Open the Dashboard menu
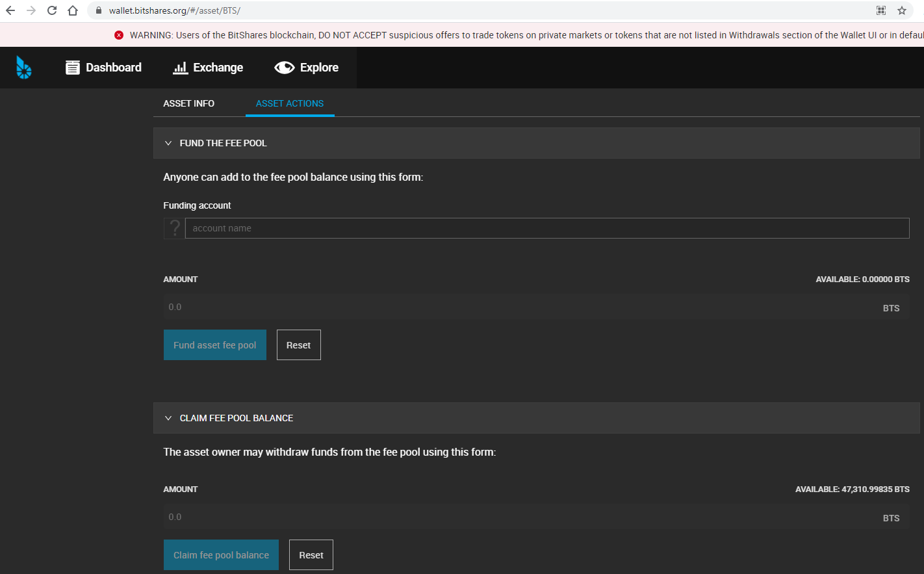Viewport: 924px width, 574px height. point(104,68)
